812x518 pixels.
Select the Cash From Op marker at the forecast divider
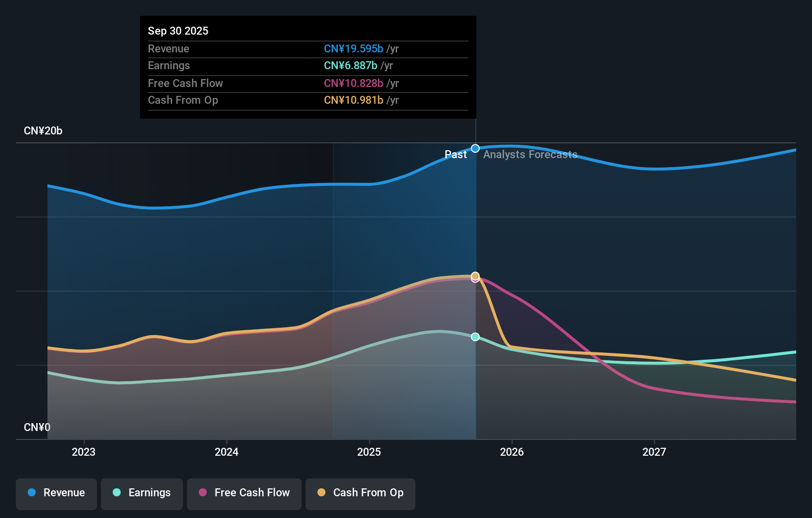click(475, 275)
